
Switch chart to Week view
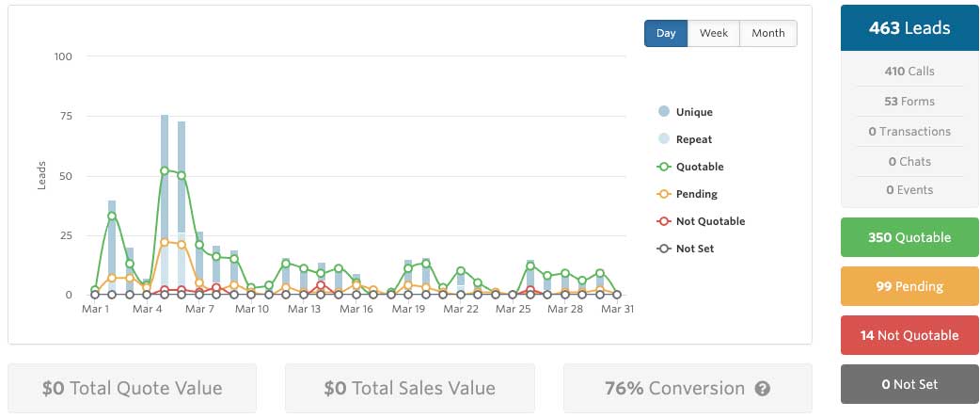[714, 33]
